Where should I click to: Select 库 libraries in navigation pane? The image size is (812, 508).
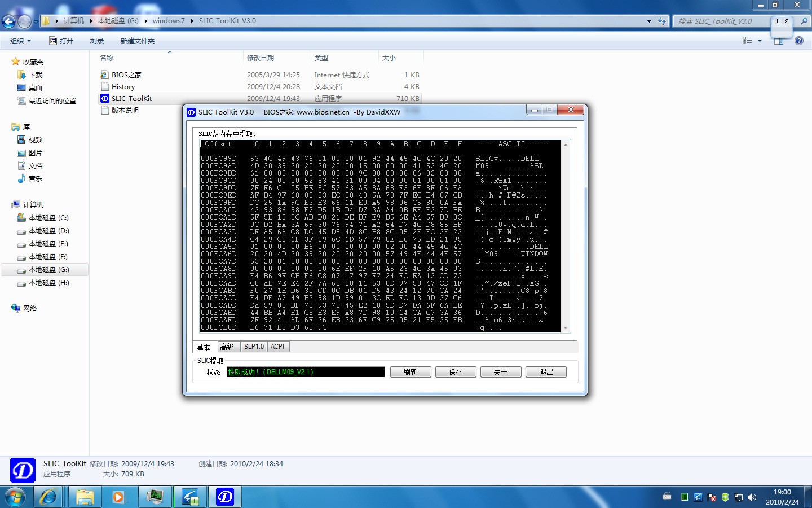(27, 126)
